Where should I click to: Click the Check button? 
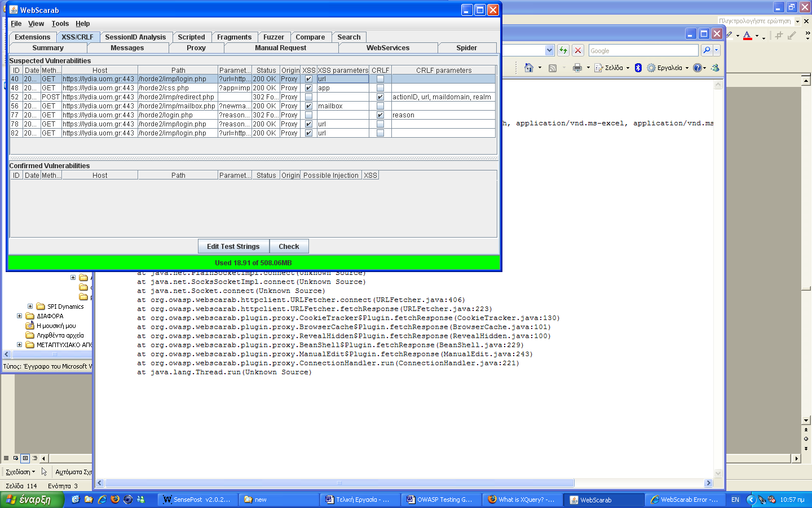(289, 247)
